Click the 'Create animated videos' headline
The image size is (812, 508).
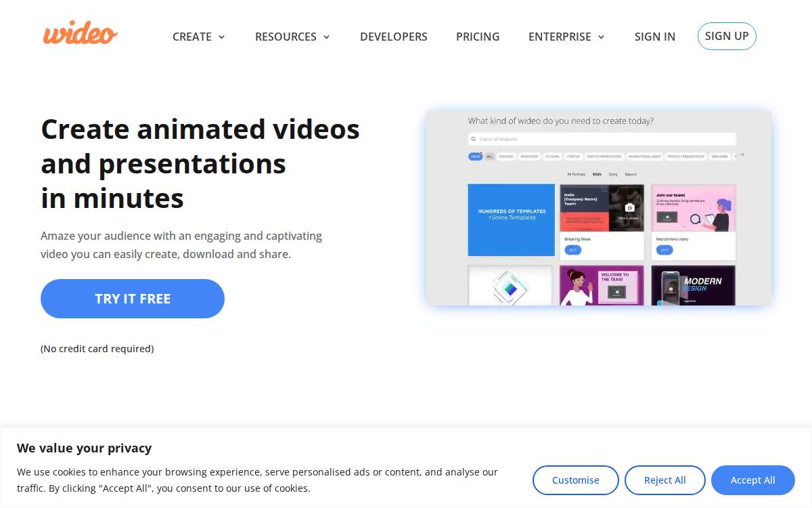click(200, 163)
